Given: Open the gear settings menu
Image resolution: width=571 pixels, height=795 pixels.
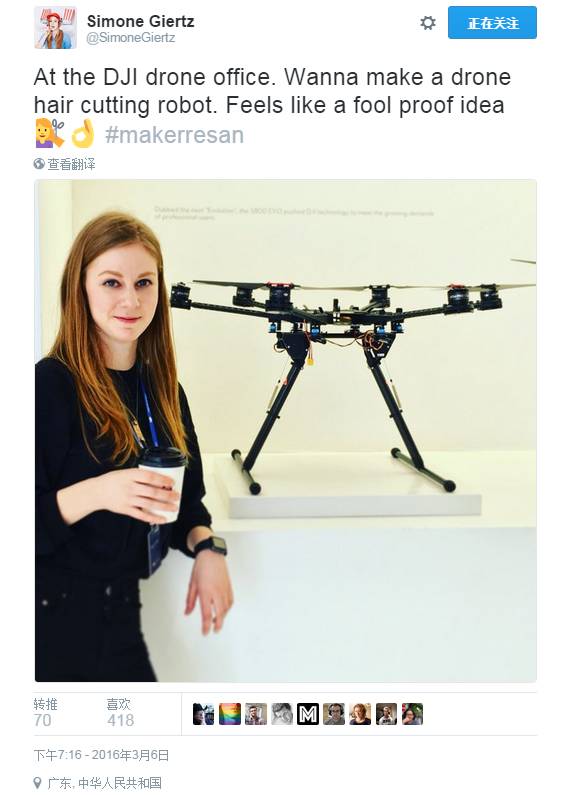Looking at the screenshot, I should coord(427,23).
